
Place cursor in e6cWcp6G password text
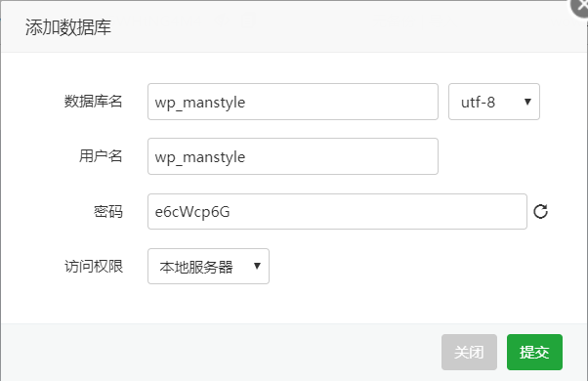click(192, 212)
